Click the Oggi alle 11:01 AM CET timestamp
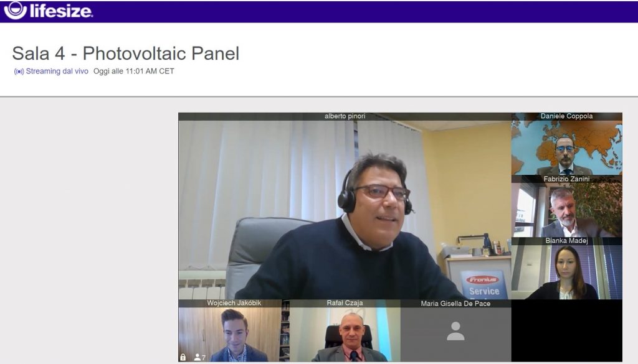This screenshot has height=364, width=638. (134, 71)
